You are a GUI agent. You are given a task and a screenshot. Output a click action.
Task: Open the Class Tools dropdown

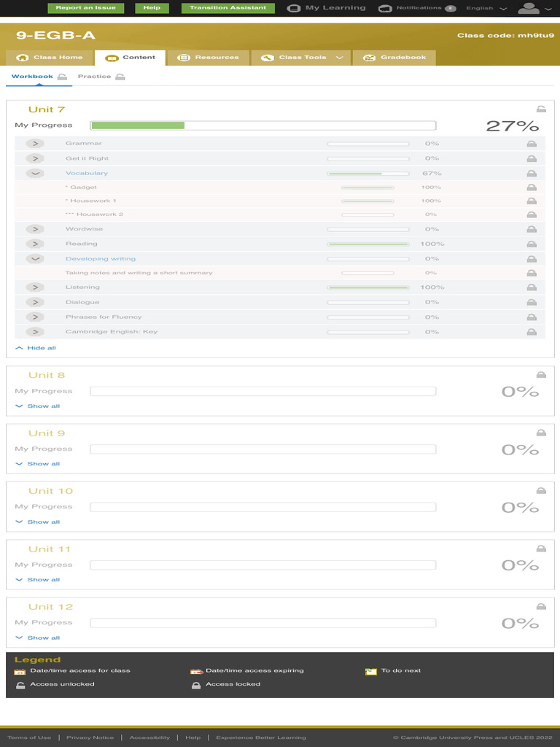[x=339, y=58]
